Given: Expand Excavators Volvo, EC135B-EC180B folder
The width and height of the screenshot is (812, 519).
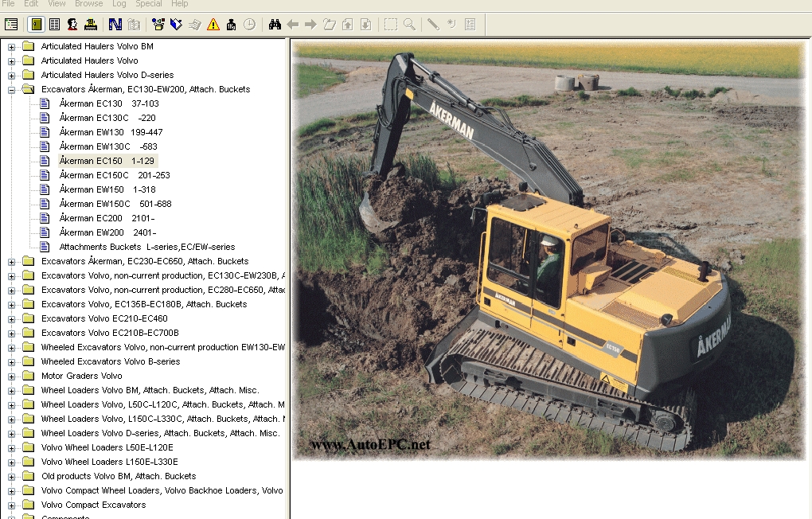Looking at the screenshot, I should click(11, 305).
